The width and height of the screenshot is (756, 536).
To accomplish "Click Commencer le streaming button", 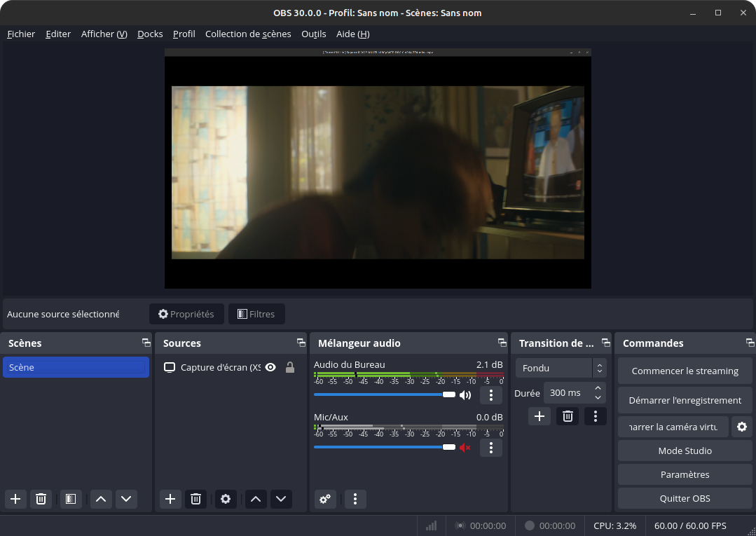I will coord(685,371).
